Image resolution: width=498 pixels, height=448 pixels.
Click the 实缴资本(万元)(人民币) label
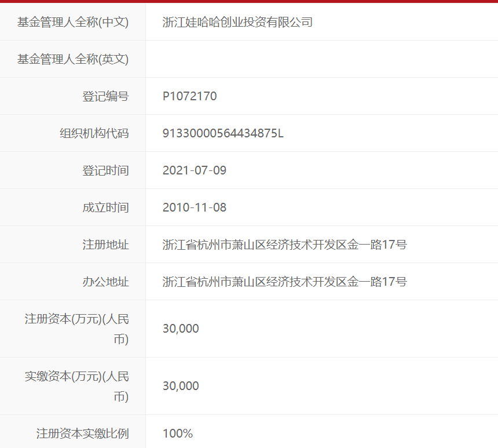[77, 386]
